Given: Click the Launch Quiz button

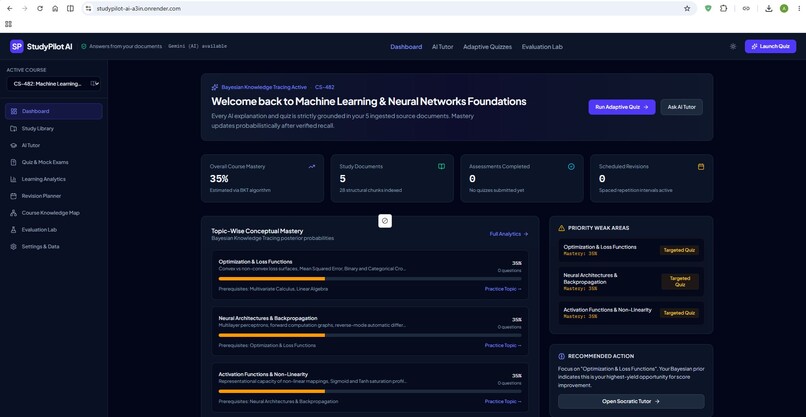Looking at the screenshot, I should pos(770,46).
